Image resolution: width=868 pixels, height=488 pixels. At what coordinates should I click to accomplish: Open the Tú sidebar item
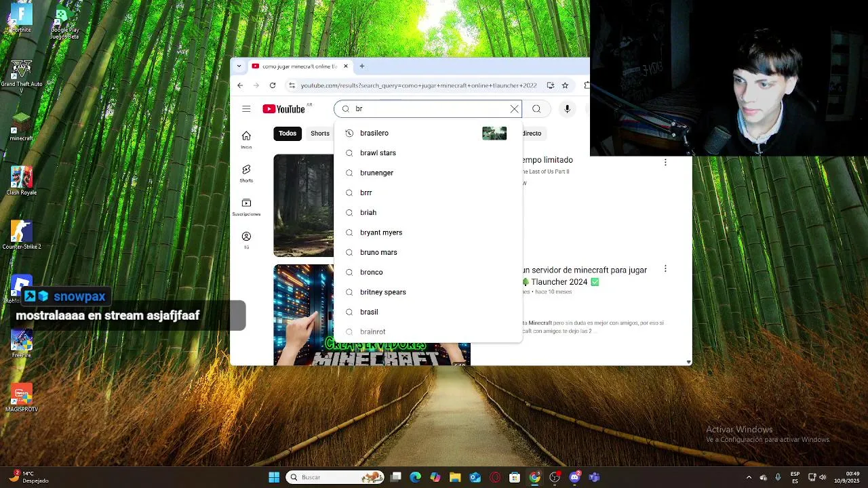pos(246,240)
